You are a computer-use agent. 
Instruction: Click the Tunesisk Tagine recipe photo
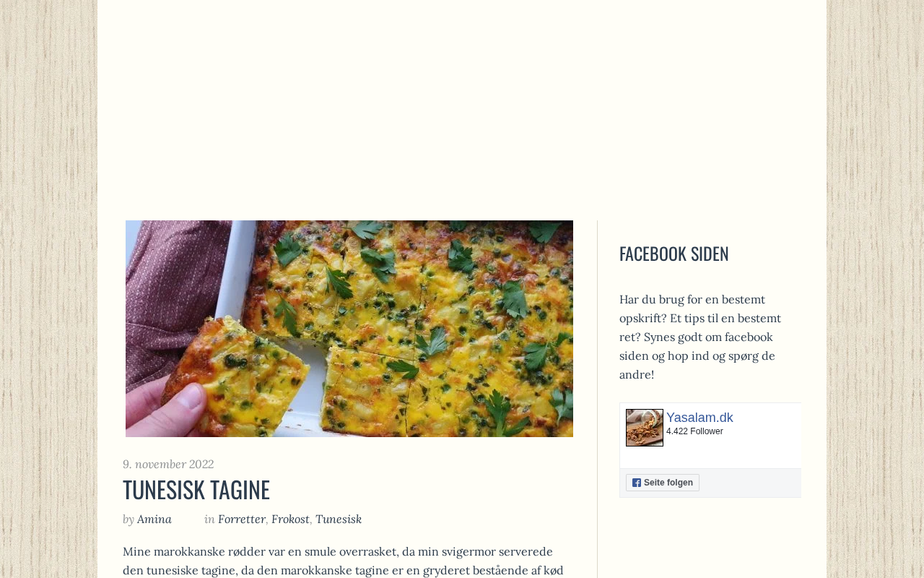349,329
